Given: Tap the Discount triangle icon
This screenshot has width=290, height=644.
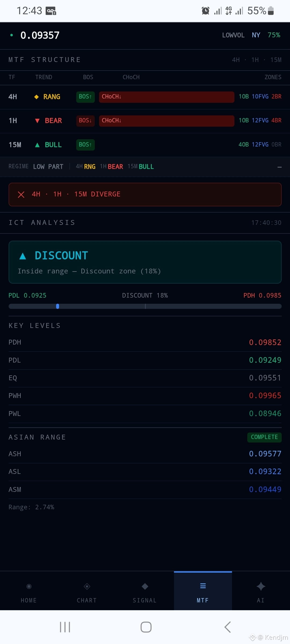Looking at the screenshot, I should point(23,256).
